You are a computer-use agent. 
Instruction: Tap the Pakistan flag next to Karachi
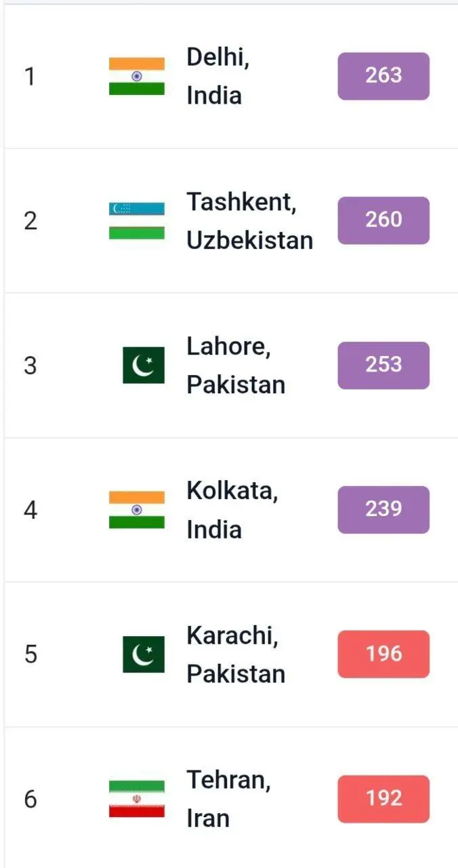pyautogui.click(x=143, y=654)
